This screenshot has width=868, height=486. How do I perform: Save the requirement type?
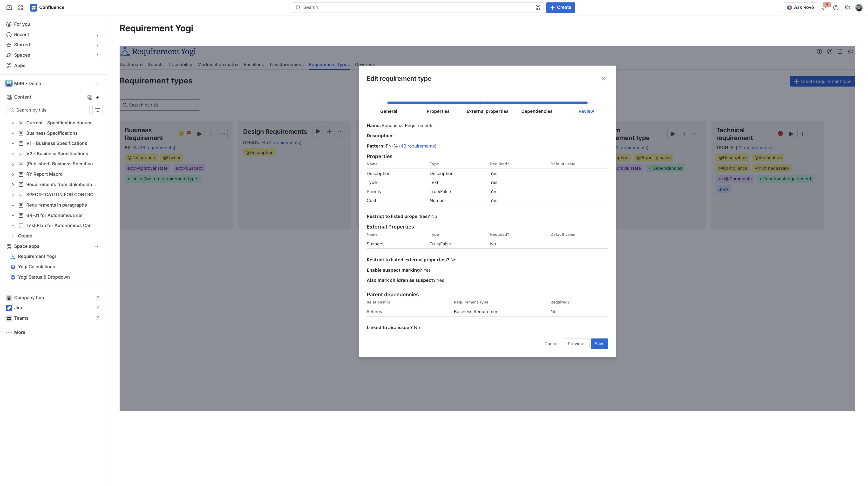[x=599, y=344]
